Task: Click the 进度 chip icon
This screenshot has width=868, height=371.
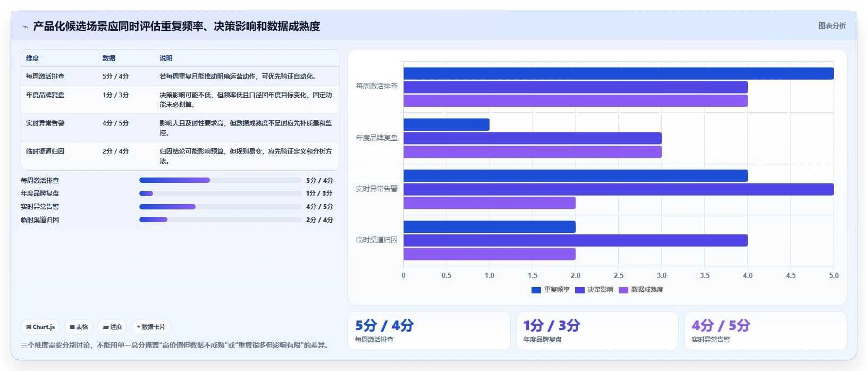Action: tap(106, 327)
